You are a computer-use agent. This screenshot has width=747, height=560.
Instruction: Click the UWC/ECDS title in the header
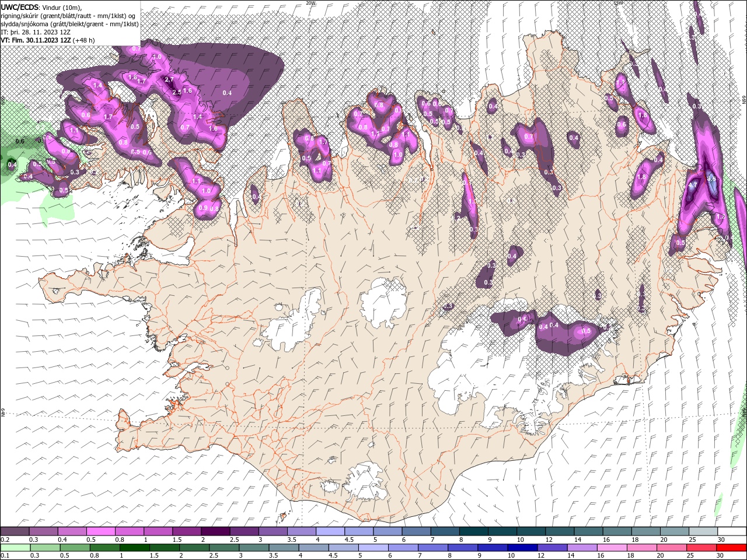(x=20, y=6)
